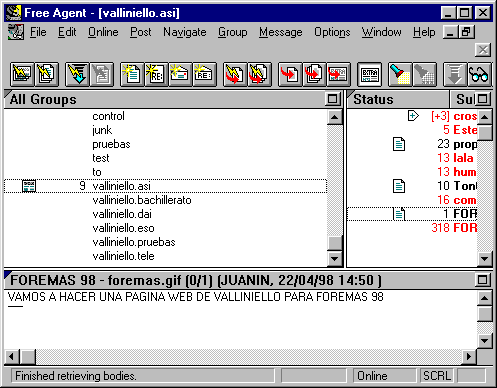Open the Help menu
Image resolution: width=497 pixels, height=388 pixels.
(x=424, y=32)
